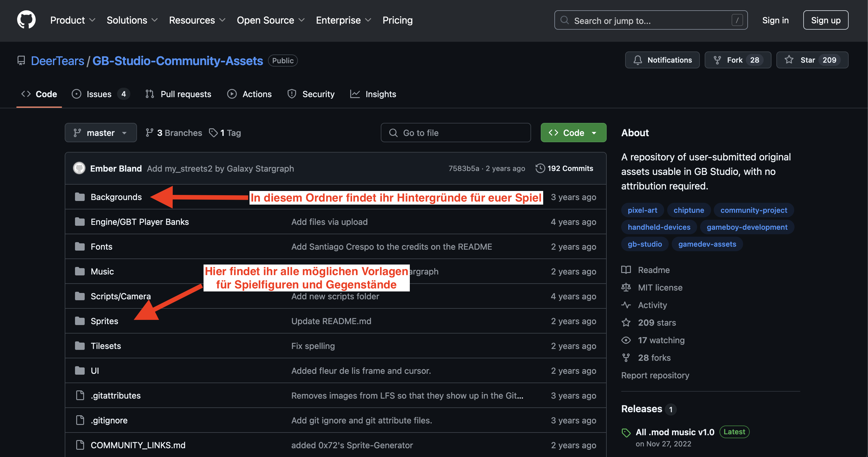Click the Go to file search field
Image resolution: width=868 pixels, height=457 pixels.
(x=455, y=133)
